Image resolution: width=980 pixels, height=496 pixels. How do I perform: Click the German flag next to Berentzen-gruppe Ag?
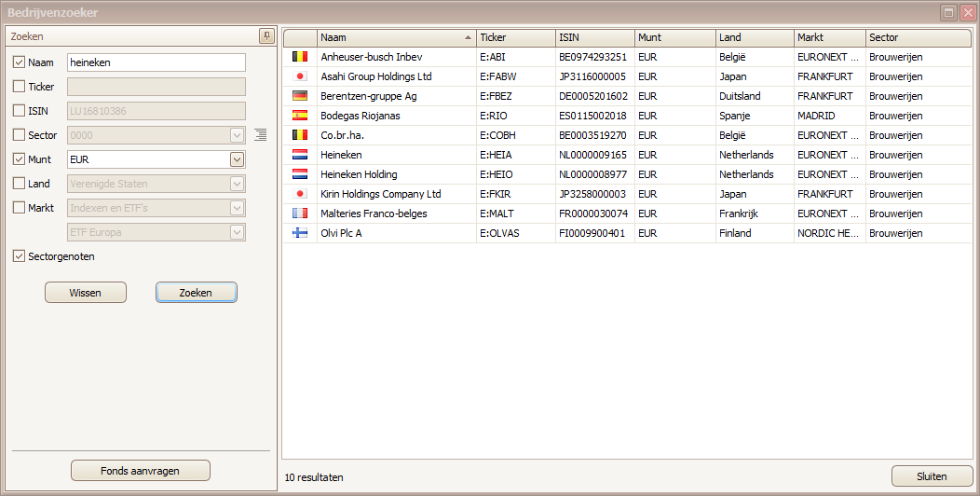pos(300,96)
